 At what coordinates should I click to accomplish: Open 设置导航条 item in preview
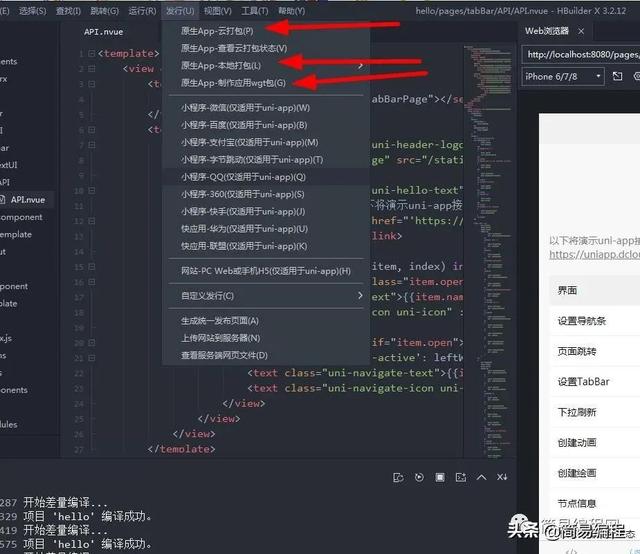pos(595,321)
